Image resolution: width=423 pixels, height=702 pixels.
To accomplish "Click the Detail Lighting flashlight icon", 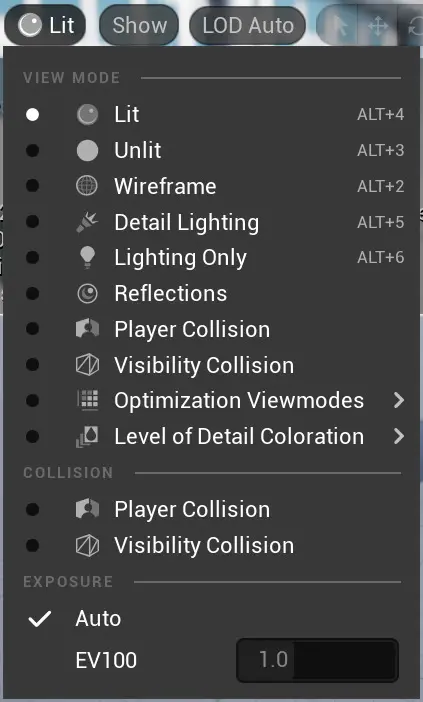I will click(x=87, y=222).
